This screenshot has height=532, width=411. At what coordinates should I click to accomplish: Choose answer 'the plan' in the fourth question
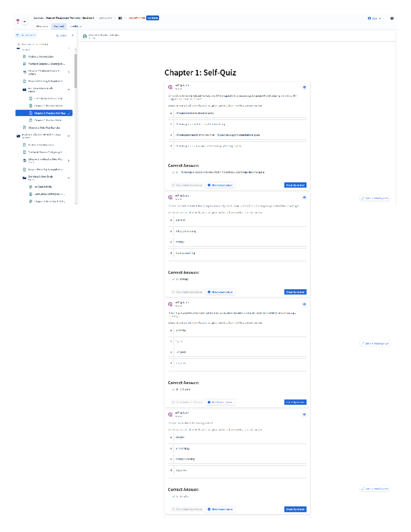[237, 437]
